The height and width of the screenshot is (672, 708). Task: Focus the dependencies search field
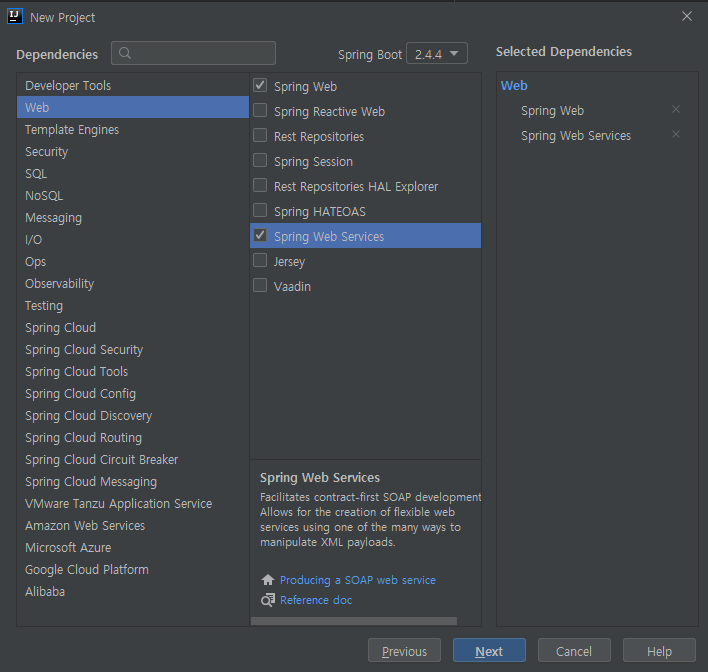click(x=193, y=53)
